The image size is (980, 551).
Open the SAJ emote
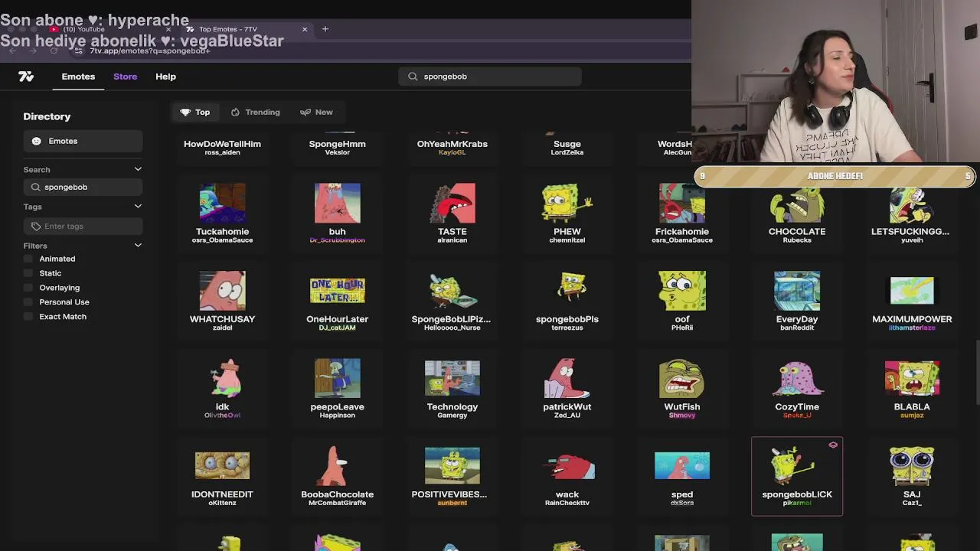click(911, 476)
